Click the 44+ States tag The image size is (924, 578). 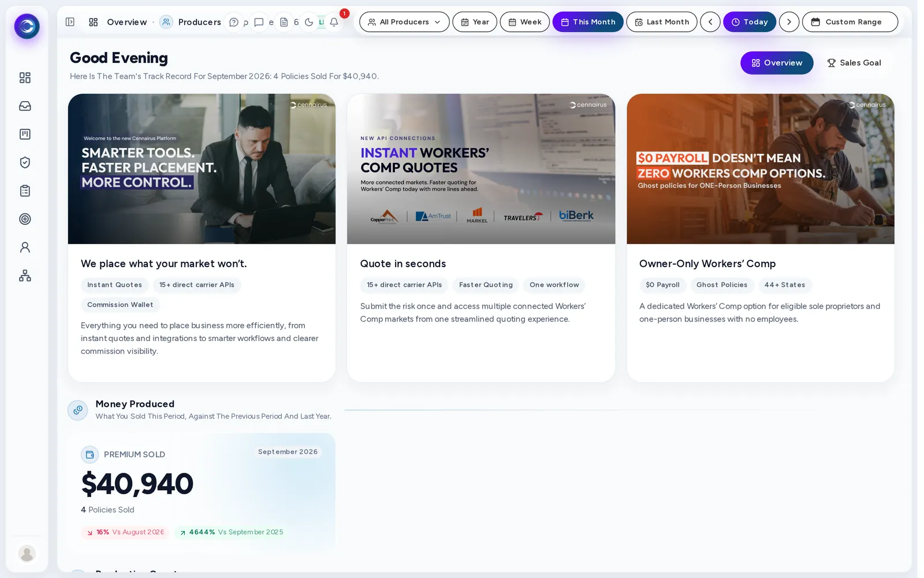[785, 285]
